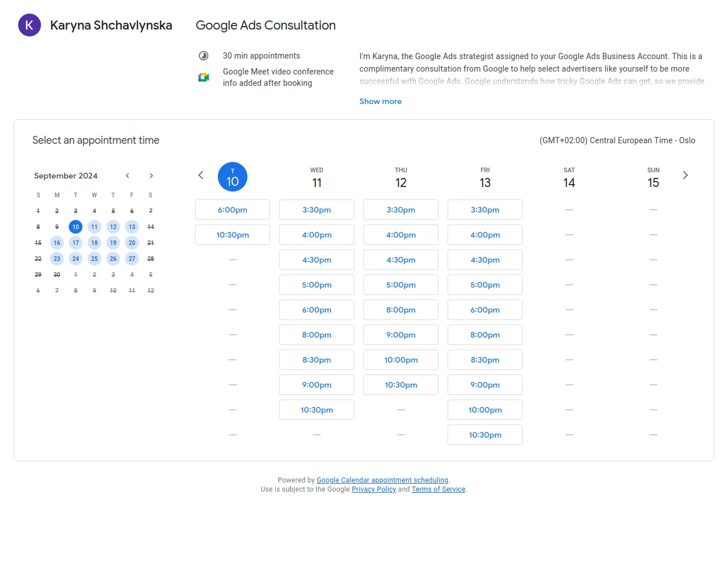The image size is (728, 582).
Task: Go to next month in mini calendar
Action: pyautogui.click(x=151, y=176)
